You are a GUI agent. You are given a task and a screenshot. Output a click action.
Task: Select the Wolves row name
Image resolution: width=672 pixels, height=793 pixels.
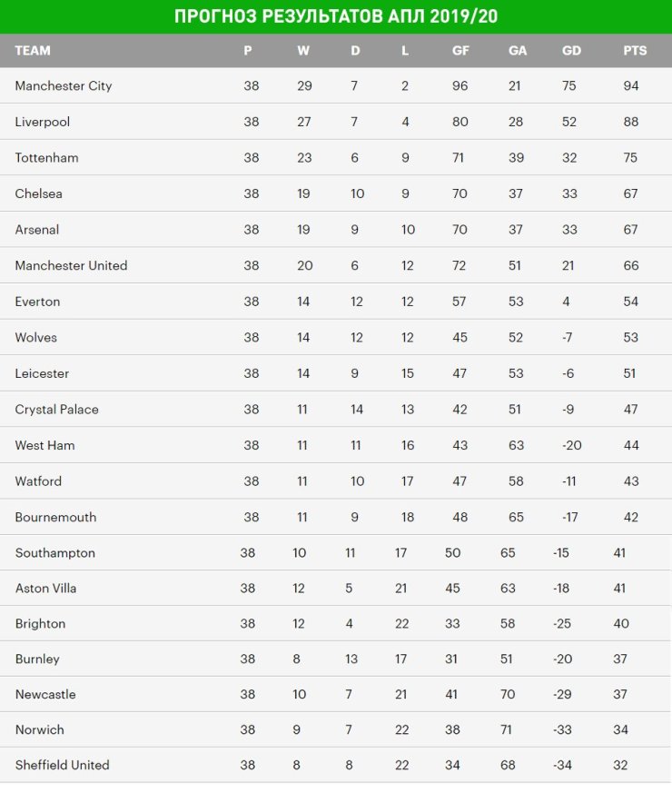[36, 337]
